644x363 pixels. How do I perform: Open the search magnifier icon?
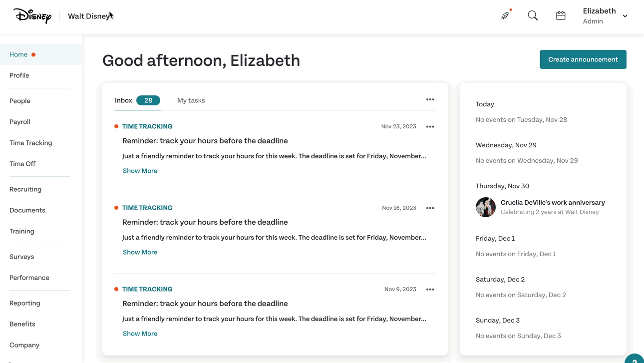point(533,15)
